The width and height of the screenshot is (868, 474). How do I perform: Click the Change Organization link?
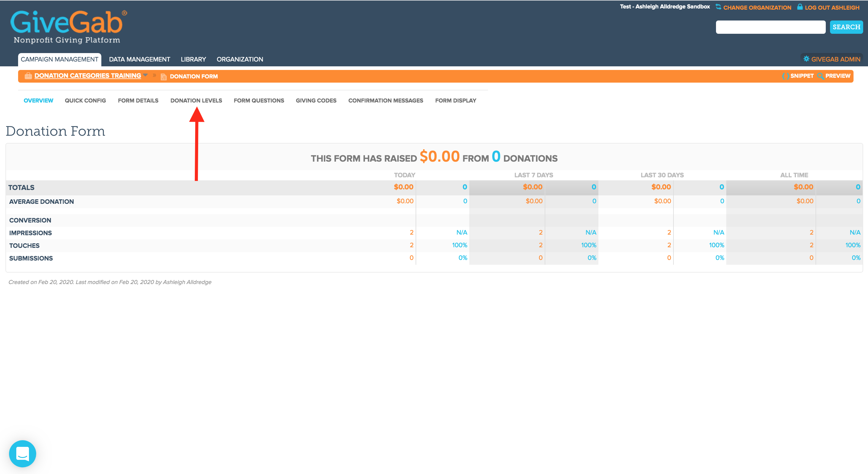(757, 8)
